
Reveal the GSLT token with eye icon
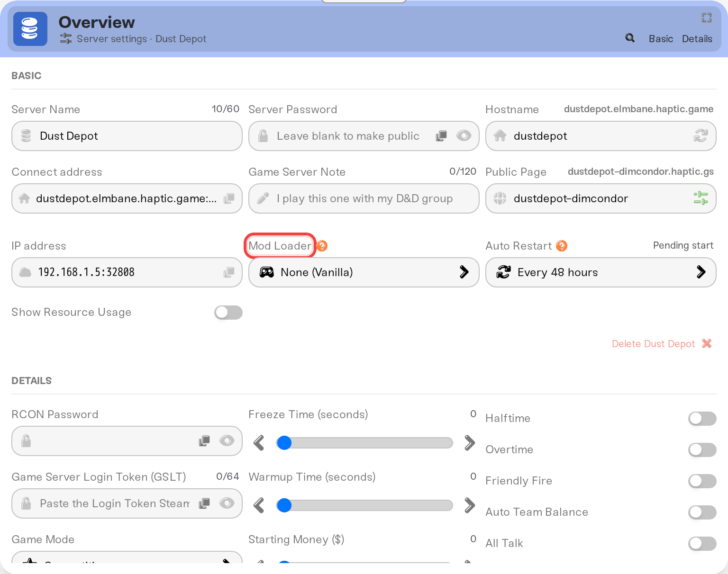tap(227, 503)
